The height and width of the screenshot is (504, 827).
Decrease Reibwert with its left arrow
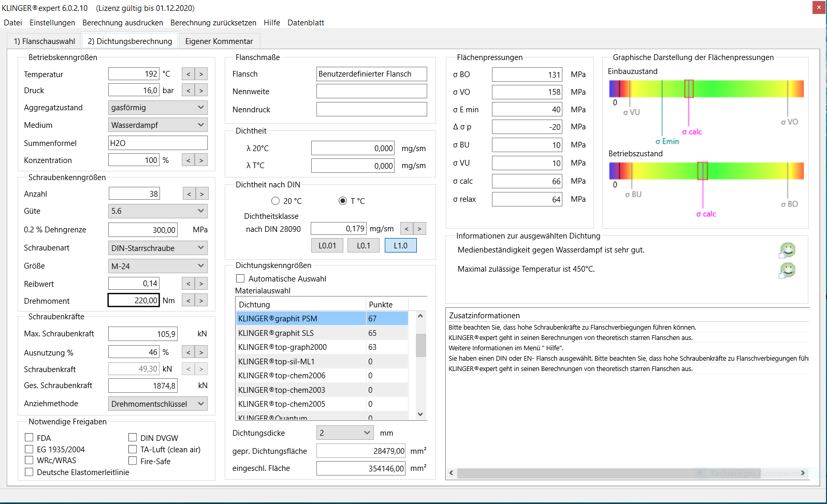click(x=188, y=284)
